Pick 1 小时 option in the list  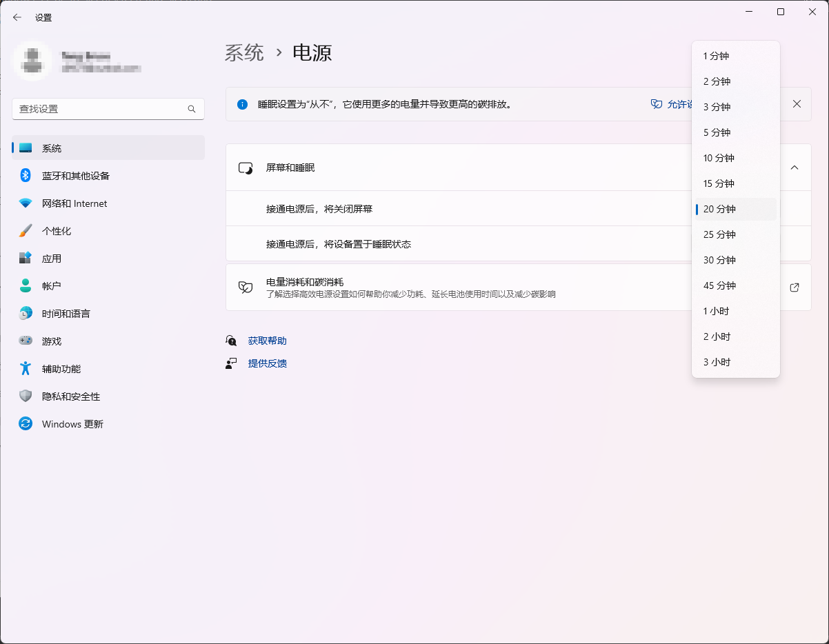click(x=717, y=311)
